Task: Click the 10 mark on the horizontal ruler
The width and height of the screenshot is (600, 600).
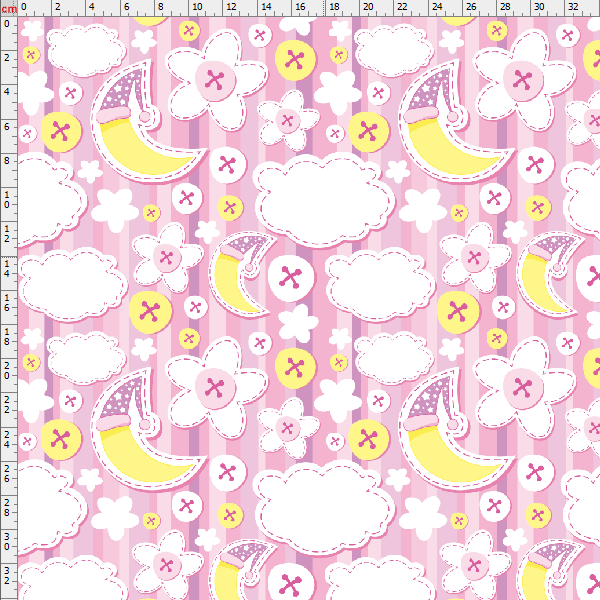Action: point(197,7)
